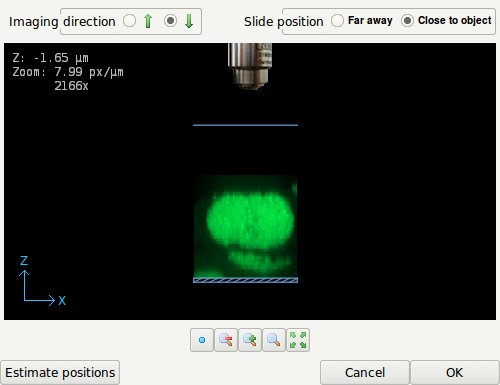Click the hatched slide bar below sample
500x385 pixels.
245,280
